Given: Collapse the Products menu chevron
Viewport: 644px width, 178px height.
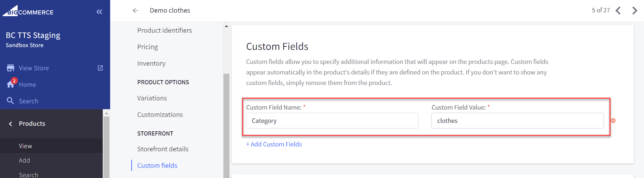Looking at the screenshot, I should [11, 124].
